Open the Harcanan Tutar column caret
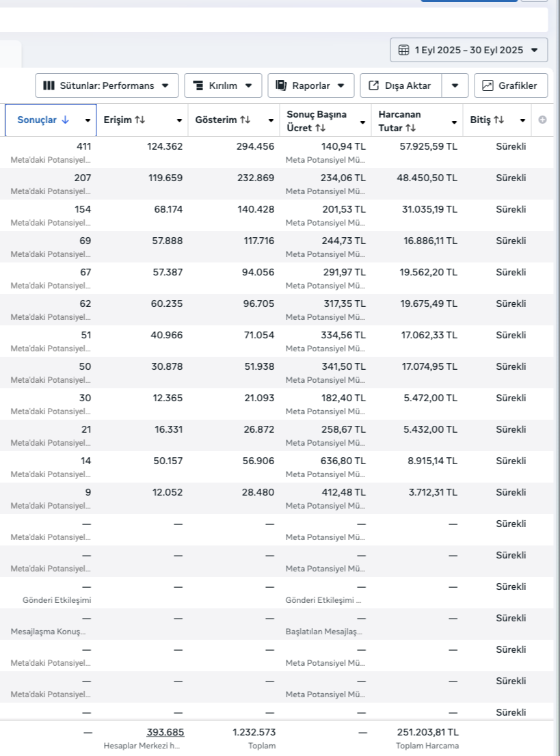Image resolution: width=560 pixels, height=756 pixels. click(x=454, y=122)
